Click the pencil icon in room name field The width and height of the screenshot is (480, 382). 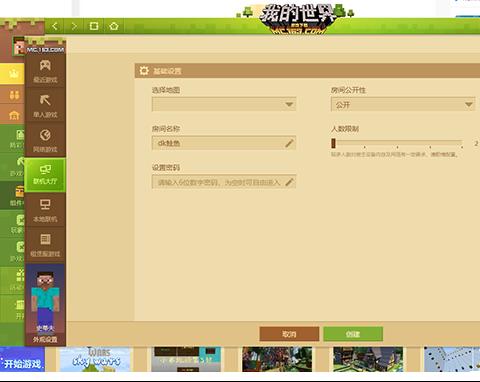pyautogui.click(x=289, y=143)
